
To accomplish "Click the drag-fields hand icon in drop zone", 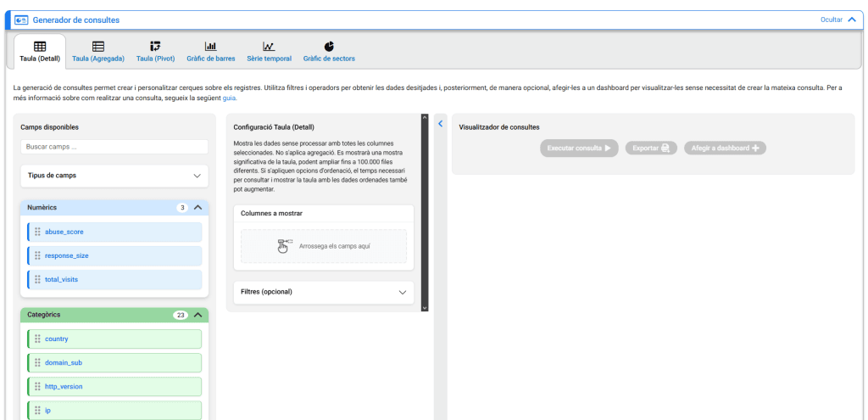I will click(x=284, y=246).
